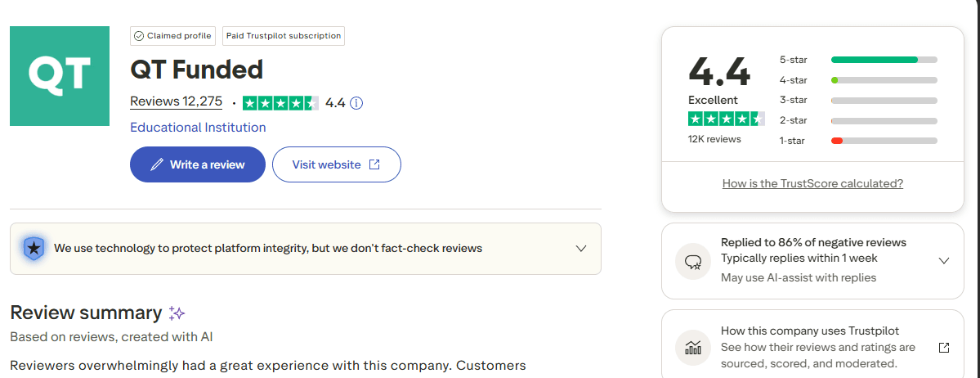Click the TrustScore info icon beside 4.4
Viewport: 980px width, 378px height.
(356, 103)
